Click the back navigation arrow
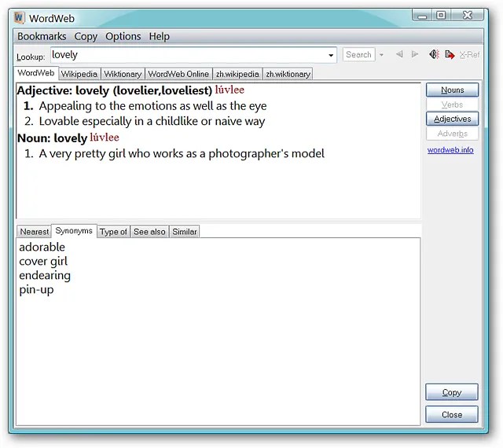This screenshot has height=448, width=503. (399, 54)
